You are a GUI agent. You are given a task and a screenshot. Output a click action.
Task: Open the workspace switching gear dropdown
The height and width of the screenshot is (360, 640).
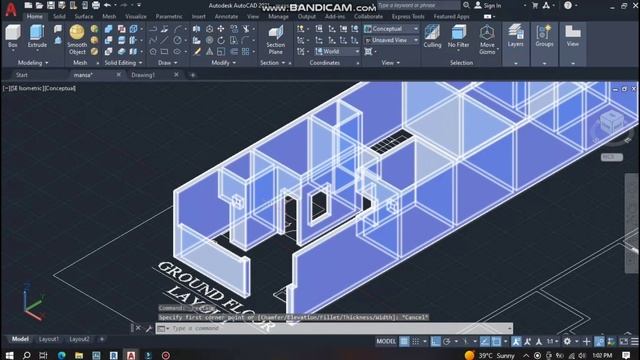pos(570,341)
